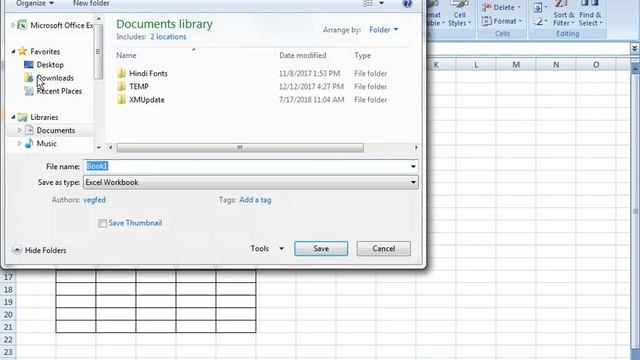The width and height of the screenshot is (640, 360).
Task: Open the File name history dropdown arrow
Action: tap(413, 167)
